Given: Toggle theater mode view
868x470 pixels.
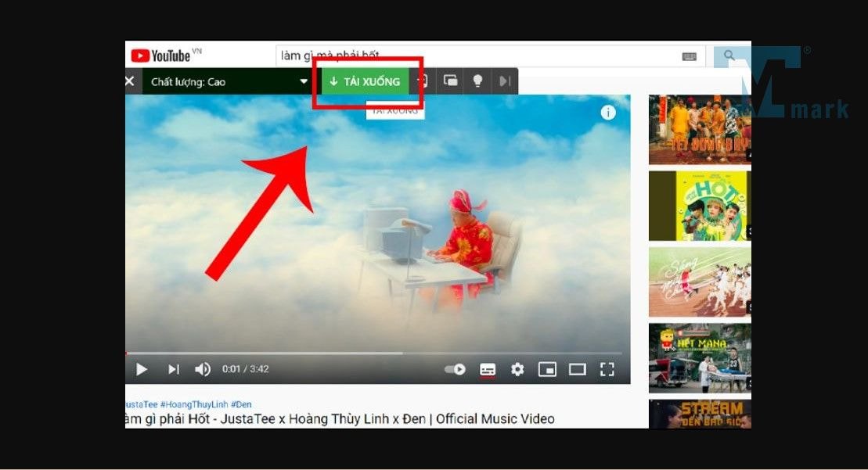Looking at the screenshot, I should tap(577, 369).
